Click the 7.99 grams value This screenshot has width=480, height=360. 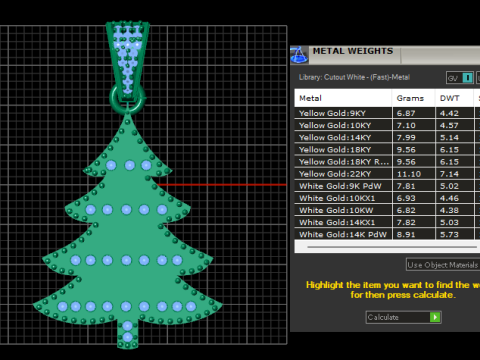[406, 137]
